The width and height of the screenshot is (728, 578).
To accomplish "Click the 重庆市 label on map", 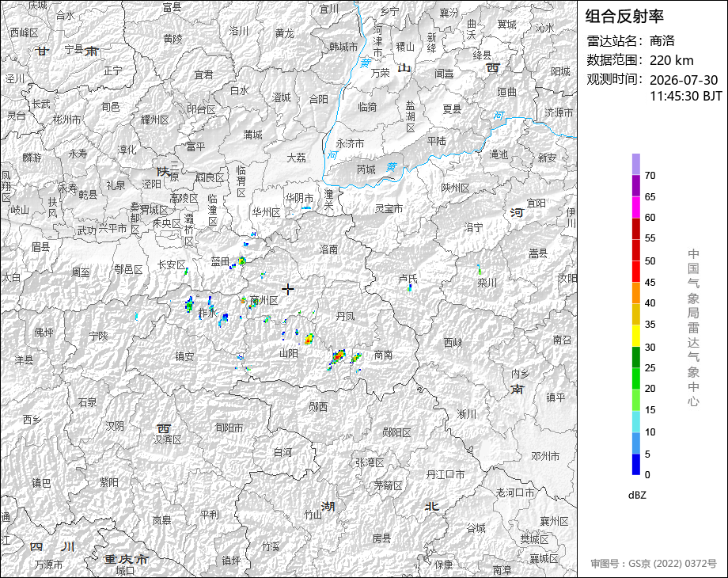I will tap(126, 559).
